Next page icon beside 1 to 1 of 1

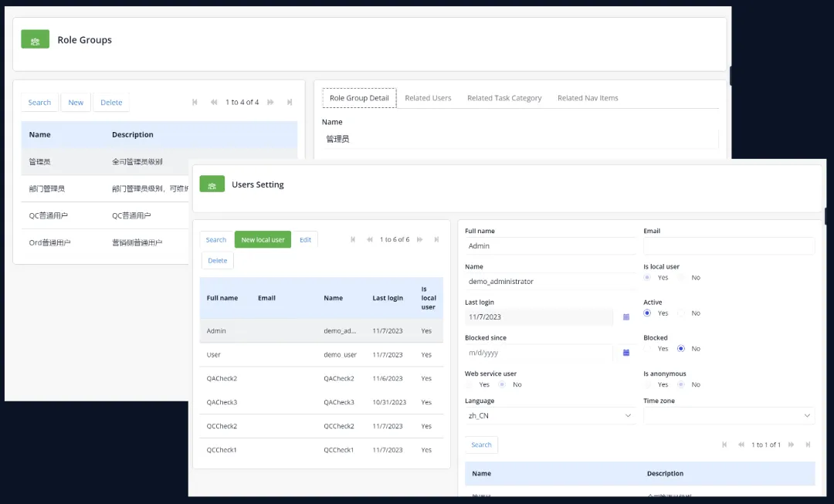(x=791, y=445)
